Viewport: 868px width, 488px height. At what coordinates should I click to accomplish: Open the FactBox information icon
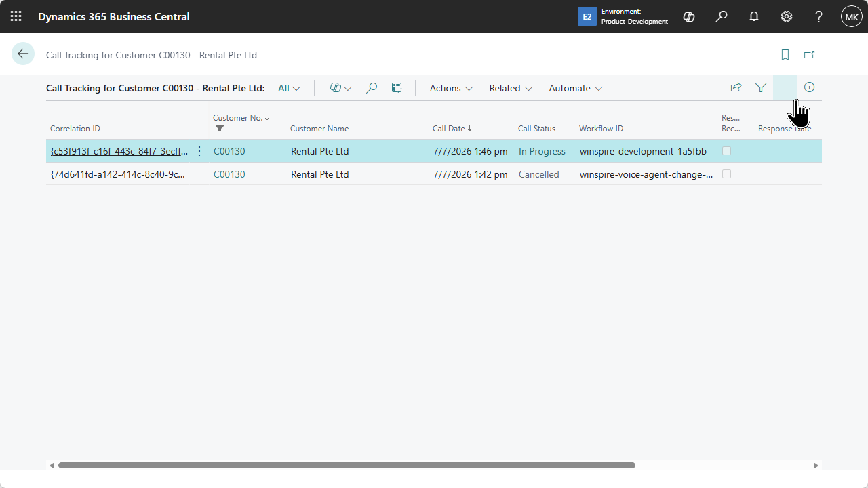click(809, 87)
